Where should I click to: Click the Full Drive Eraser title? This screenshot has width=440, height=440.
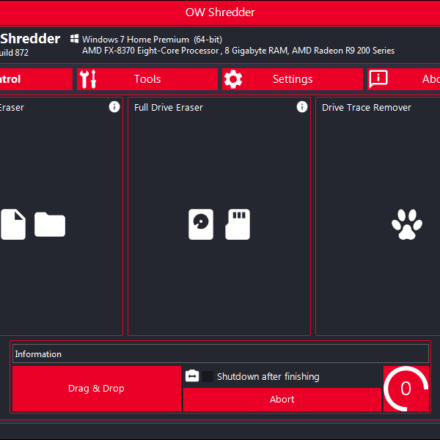click(168, 108)
